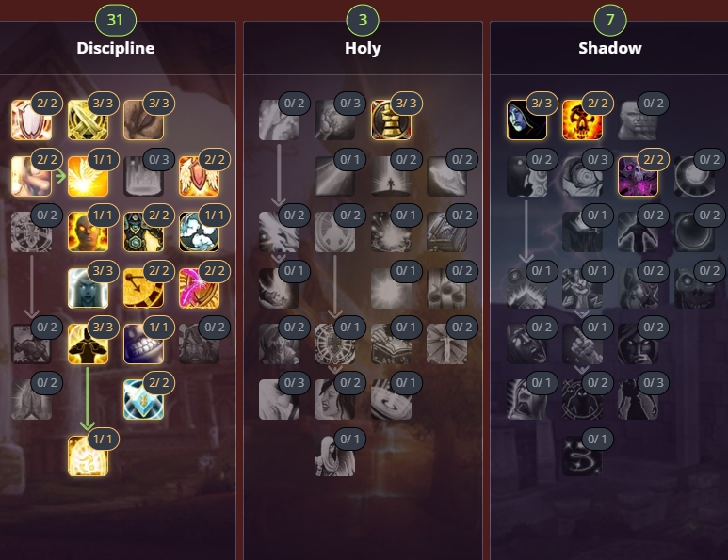Click Divine Fury golden chess-piece talent
This screenshot has width=728, height=560.
pos(391,120)
